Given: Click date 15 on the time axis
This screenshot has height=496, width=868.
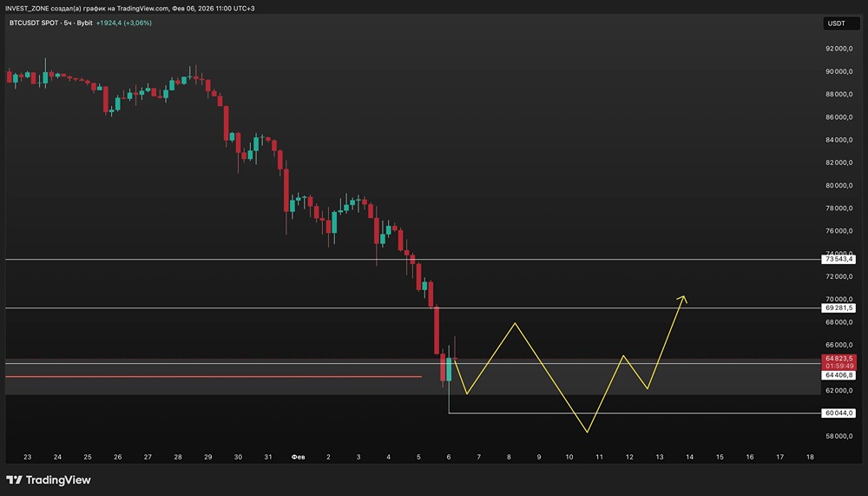Looking at the screenshot, I should click(720, 457).
